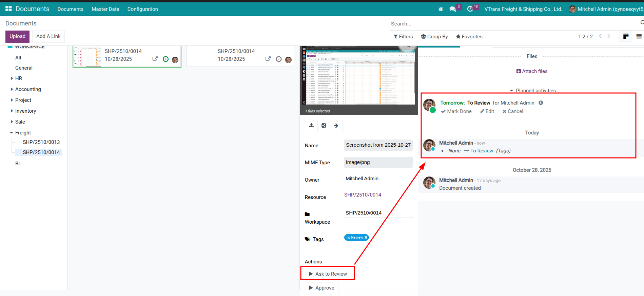Click the Ask to Review action
The image size is (644, 296).
point(328,274)
